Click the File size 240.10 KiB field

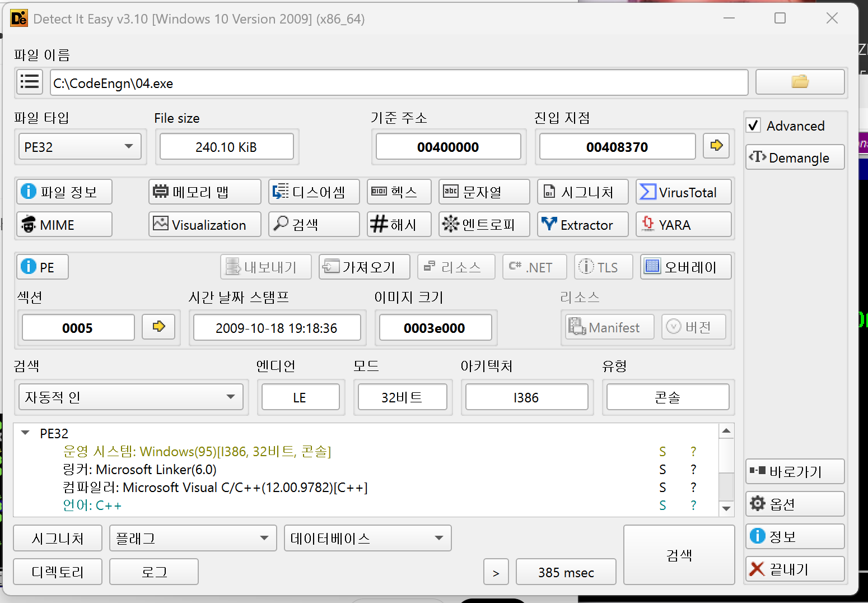pyautogui.click(x=227, y=147)
